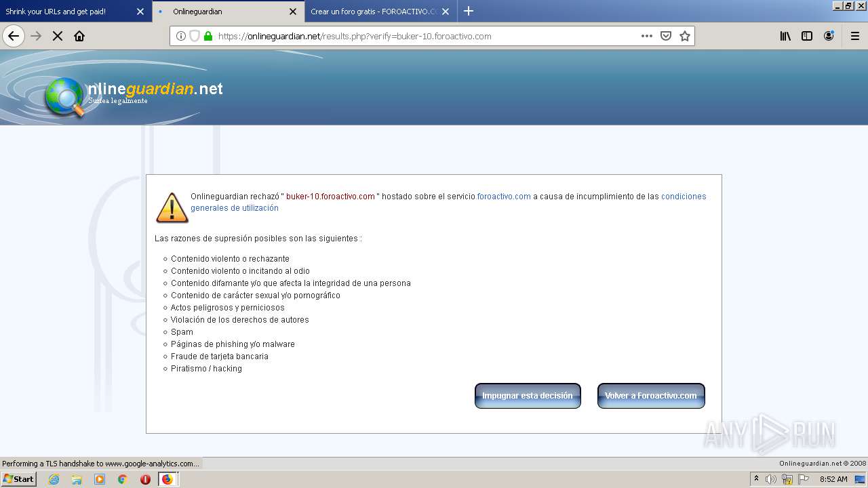
Task: Close the Onlineguardian tab
Action: click(293, 12)
